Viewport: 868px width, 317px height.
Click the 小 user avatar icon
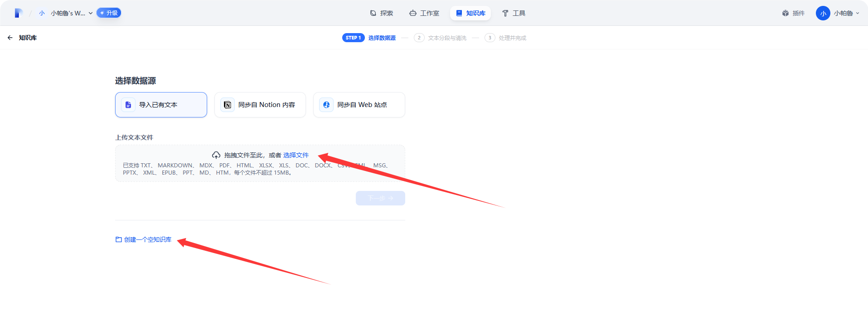[823, 13]
